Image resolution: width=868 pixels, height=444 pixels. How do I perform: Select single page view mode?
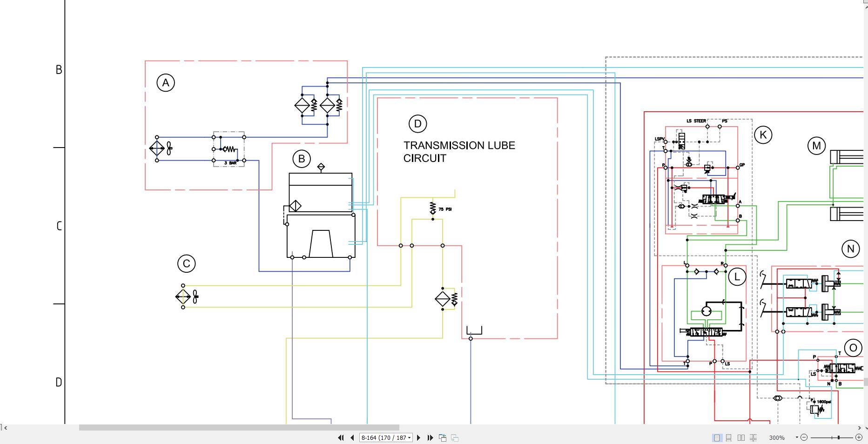click(x=717, y=437)
